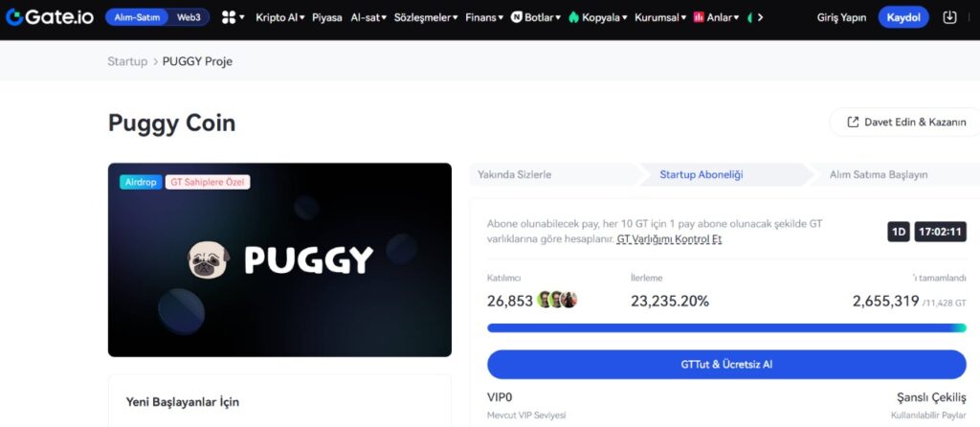Click GT Varlığımı Kontrol Et link
The image size is (980, 427).
pyautogui.click(x=669, y=239)
